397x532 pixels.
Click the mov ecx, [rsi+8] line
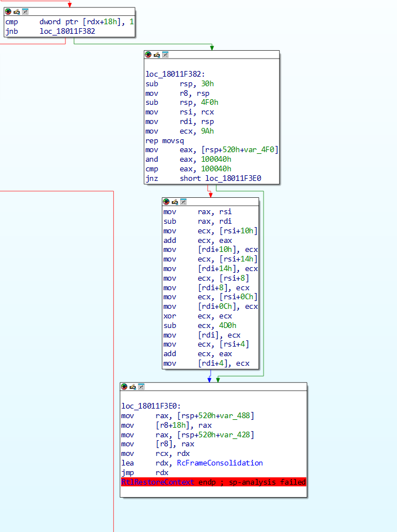(x=206, y=278)
